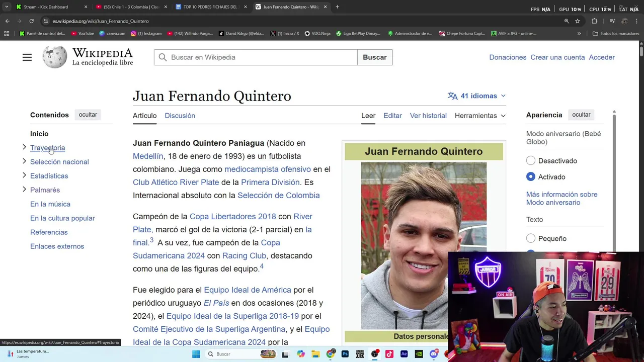
Task: Switch to the Discusión tab
Action: point(180,116)
